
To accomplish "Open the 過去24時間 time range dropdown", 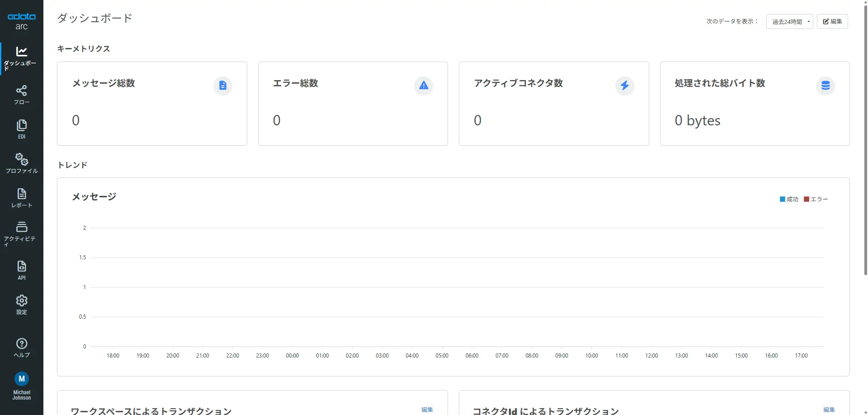I will pos(790,22).
